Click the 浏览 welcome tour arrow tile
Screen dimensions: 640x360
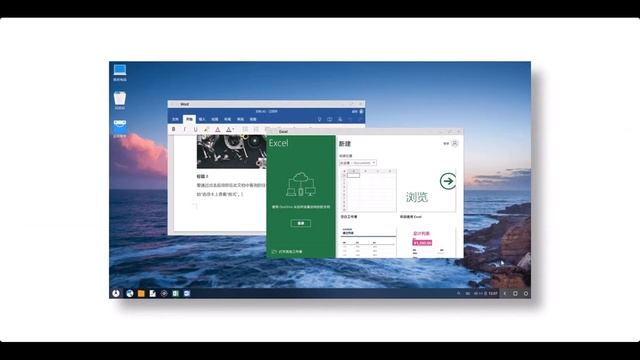[x=427, y=191]
